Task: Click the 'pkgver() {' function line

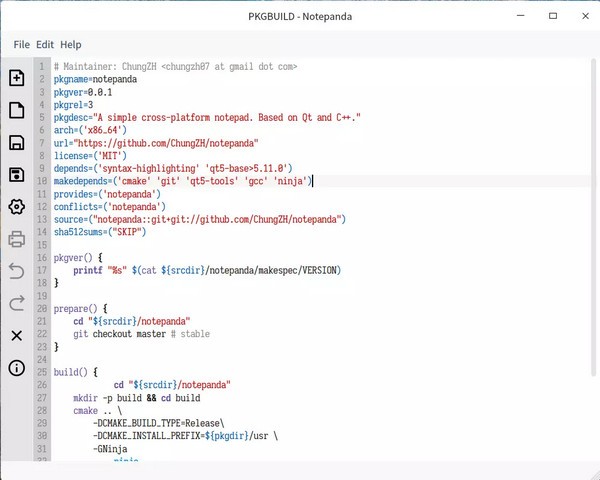Action: pyautogui.click(x=78, y=258)
